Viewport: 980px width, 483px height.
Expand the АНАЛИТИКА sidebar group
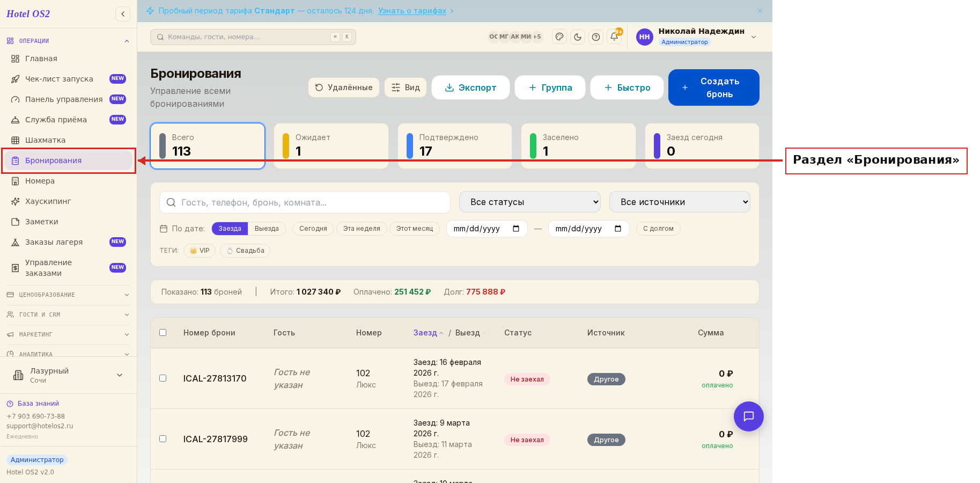tap(68, 354)
